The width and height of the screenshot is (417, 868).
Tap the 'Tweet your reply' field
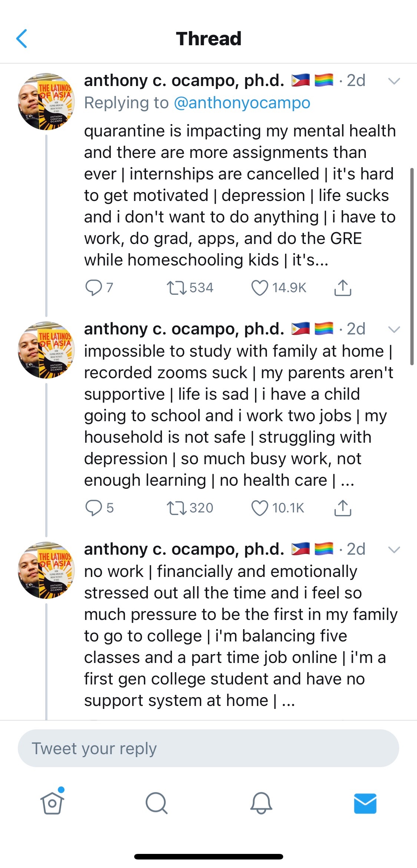click(208, 748)
